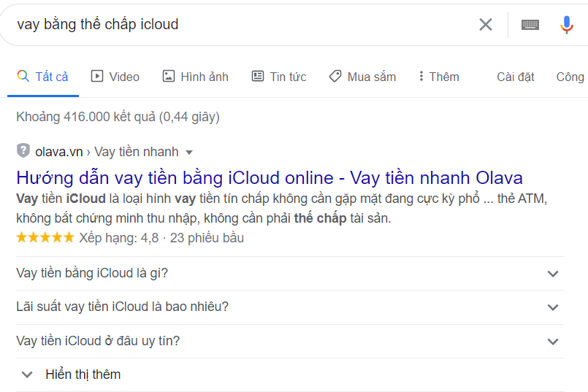Expand "Lãi suất vay tiền iCloud là bao nhiêu?"
Image resolution: width=588 pixels, height=392 pixels.
tap(553, 307)
